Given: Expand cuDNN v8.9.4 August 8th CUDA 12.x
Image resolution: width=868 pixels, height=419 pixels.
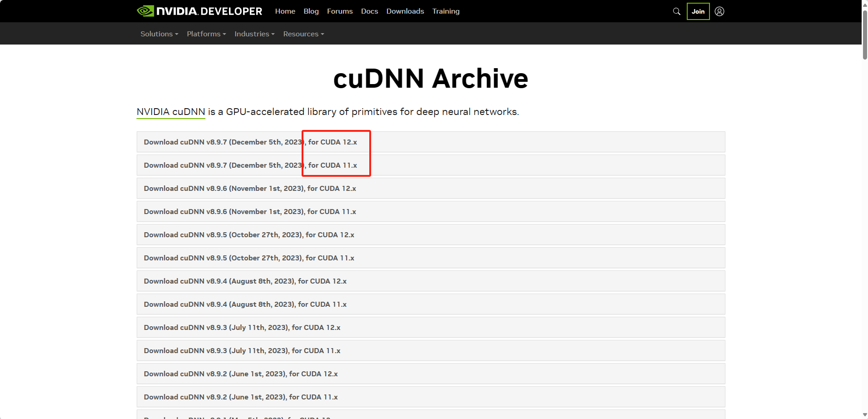Looking at the screenshot, I should [431, 281].
